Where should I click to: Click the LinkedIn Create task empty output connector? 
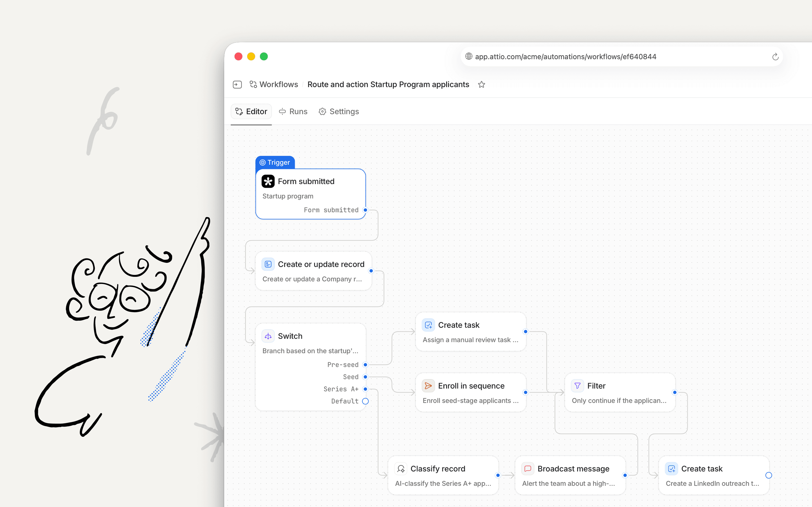click(769, 475)
